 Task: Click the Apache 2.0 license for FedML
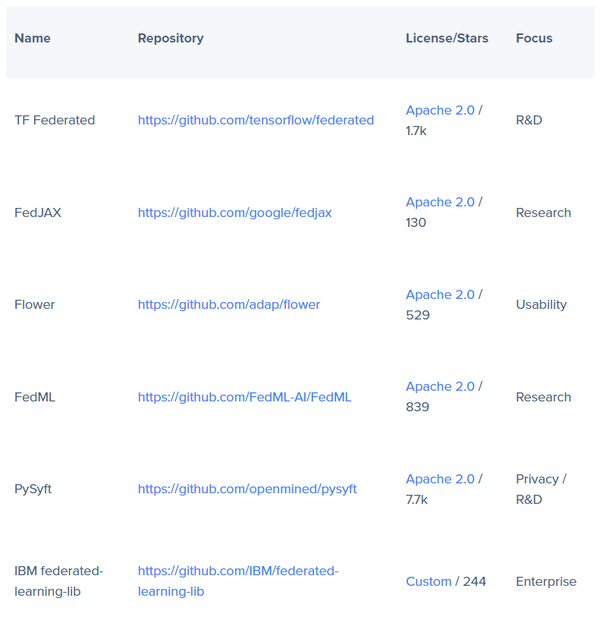pos(440,387)
